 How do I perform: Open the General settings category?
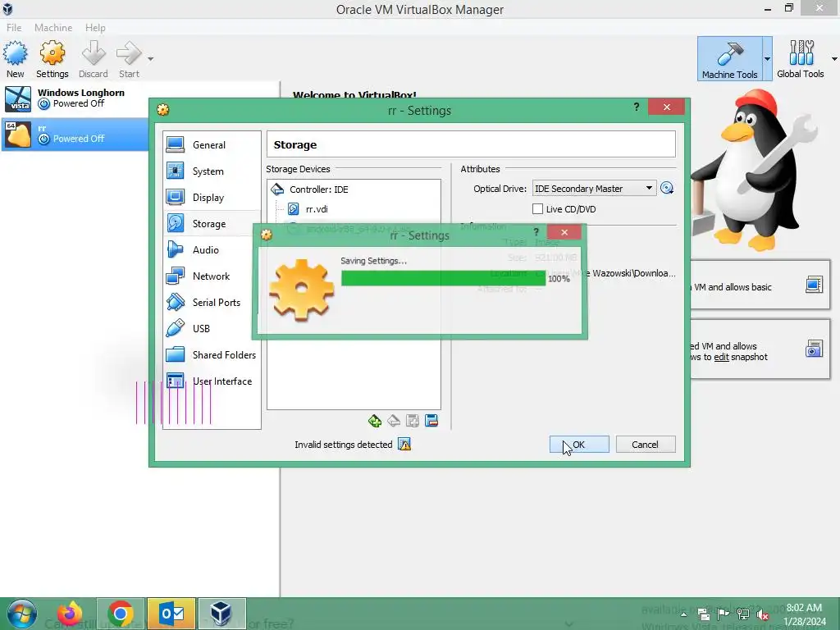point(212,144)
